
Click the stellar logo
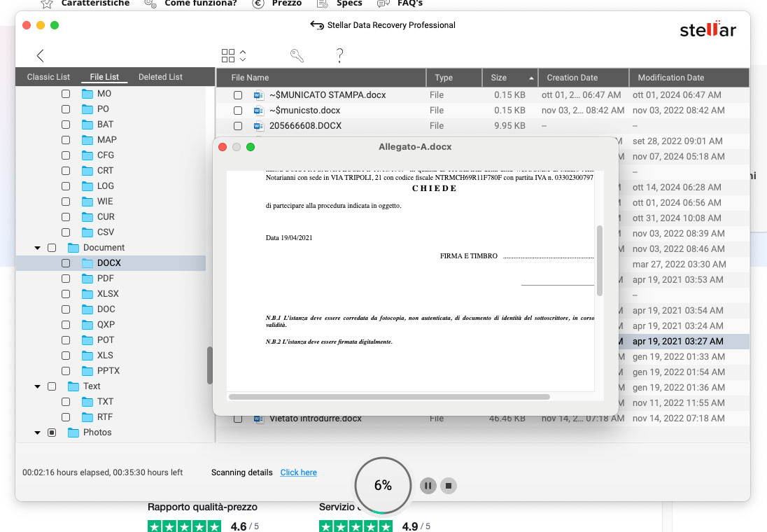click(708, 29)
